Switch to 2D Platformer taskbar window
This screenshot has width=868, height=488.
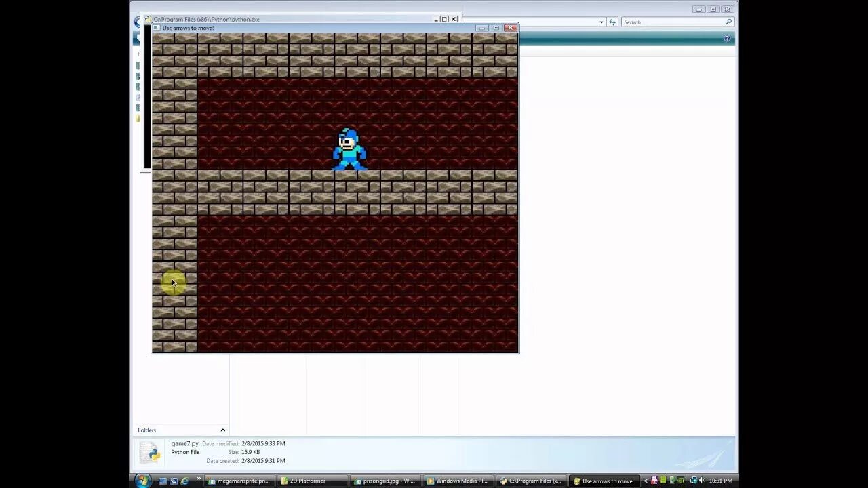(313, 481)
